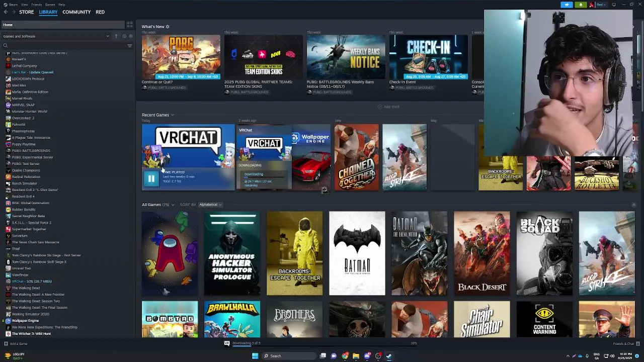Click Downloading 3 of 5 status
644x362 pixels.
247,343
